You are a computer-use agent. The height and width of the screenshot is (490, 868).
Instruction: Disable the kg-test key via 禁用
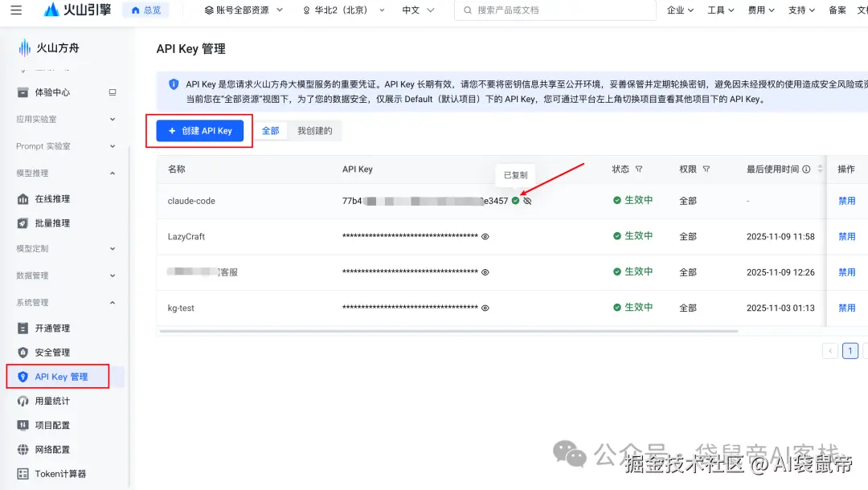(846, 308)
